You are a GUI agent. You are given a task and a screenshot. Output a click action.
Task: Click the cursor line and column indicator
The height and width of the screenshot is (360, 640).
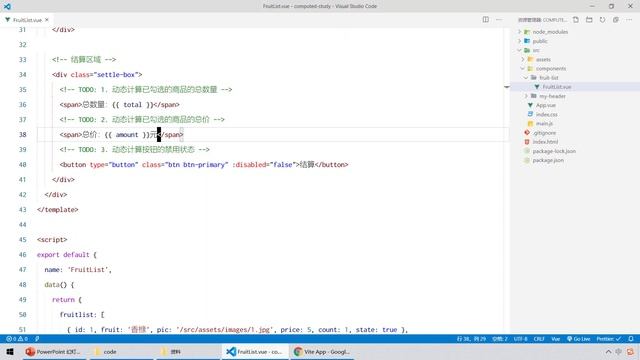pyautogui.click(x=471, y=339)
